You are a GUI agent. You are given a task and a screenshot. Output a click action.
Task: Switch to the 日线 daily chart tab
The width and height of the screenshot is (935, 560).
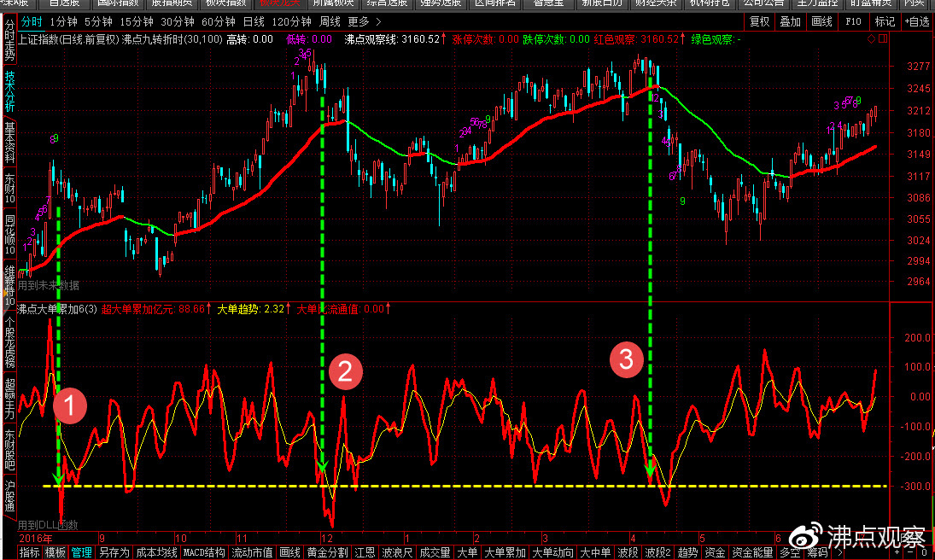(x=254, y=22)
